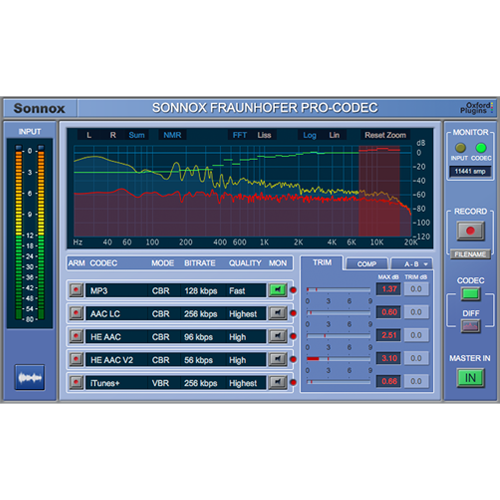Click the MP3 row red status indicator
The image size is (500, 500).
tap(293, 290)
